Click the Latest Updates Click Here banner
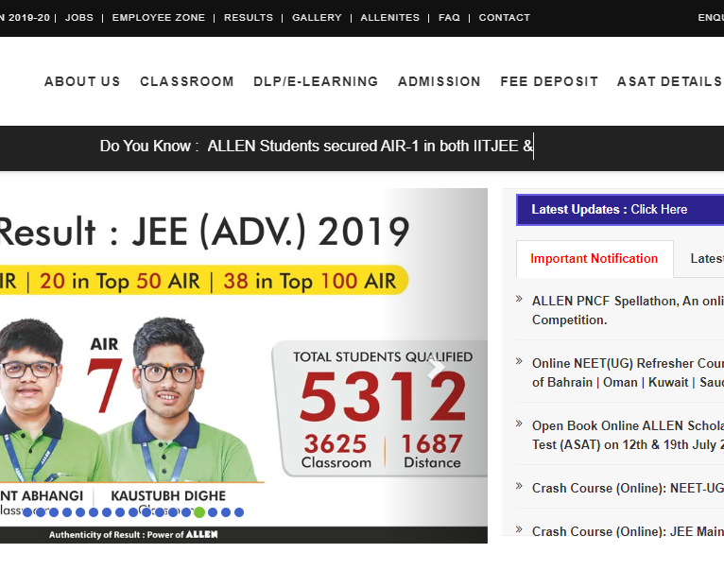 610,210
